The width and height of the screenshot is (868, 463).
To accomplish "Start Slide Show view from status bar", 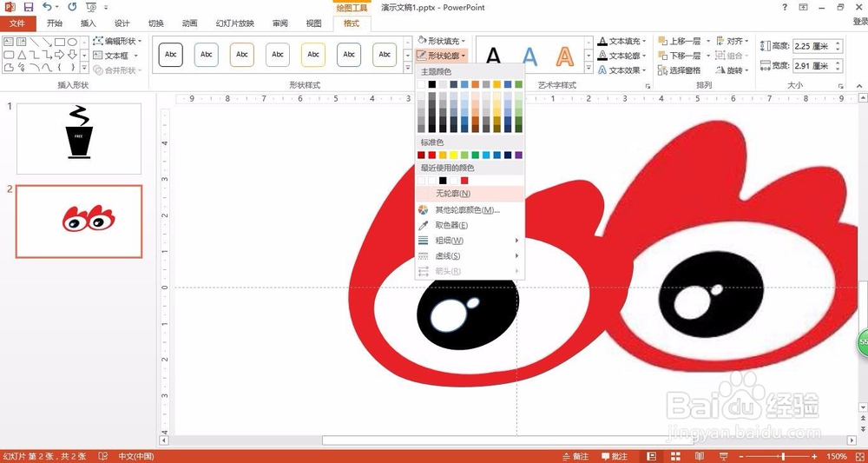I will click(x=723, y=456).
